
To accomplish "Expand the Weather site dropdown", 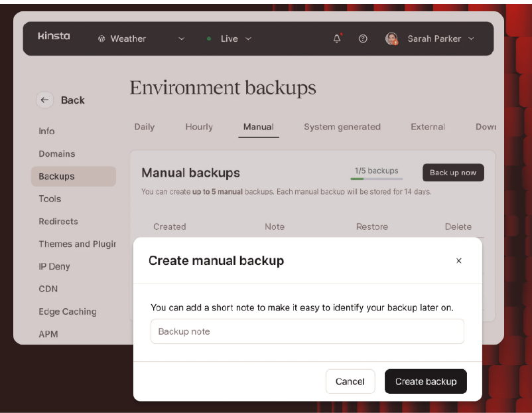I will pos(182,39).
